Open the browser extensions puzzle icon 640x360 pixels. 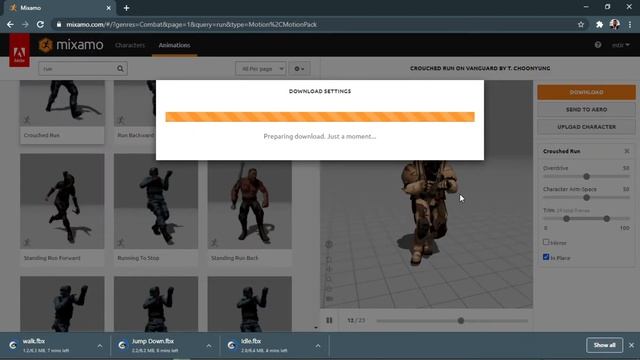[599, 24]
